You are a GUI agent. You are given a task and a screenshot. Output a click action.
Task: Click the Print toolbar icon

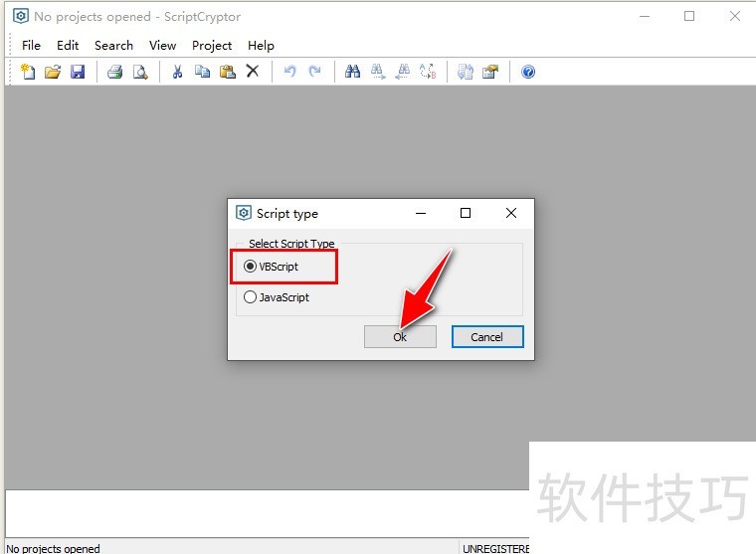click(x=114, y=72)
